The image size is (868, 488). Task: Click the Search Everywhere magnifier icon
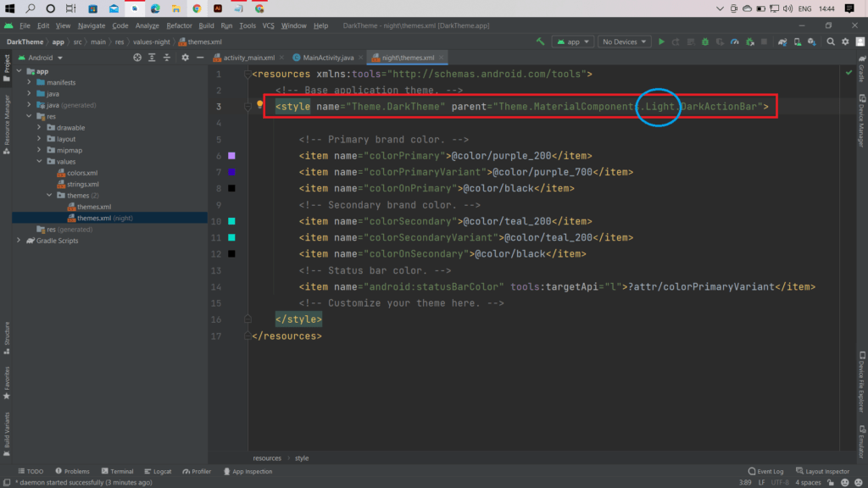coord(832,42)
